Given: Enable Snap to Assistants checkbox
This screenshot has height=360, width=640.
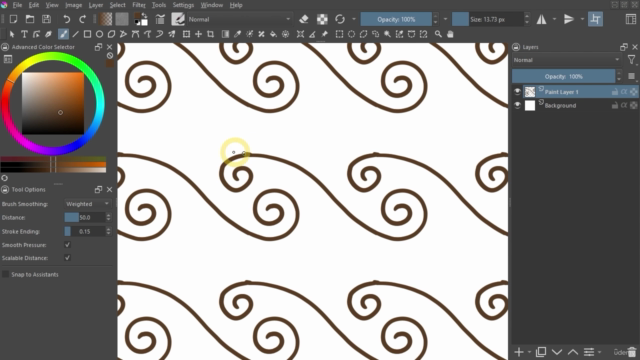Looking at the screenshot, I should 5,274.
